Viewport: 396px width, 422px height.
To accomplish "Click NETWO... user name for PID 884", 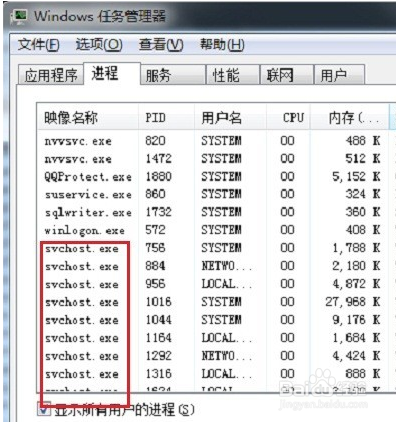I will click(x=226, y=266).
